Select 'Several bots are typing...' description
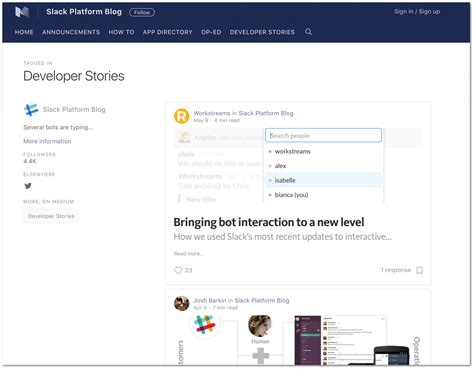This screenshot has width=474, height=369. click(58, 127)
